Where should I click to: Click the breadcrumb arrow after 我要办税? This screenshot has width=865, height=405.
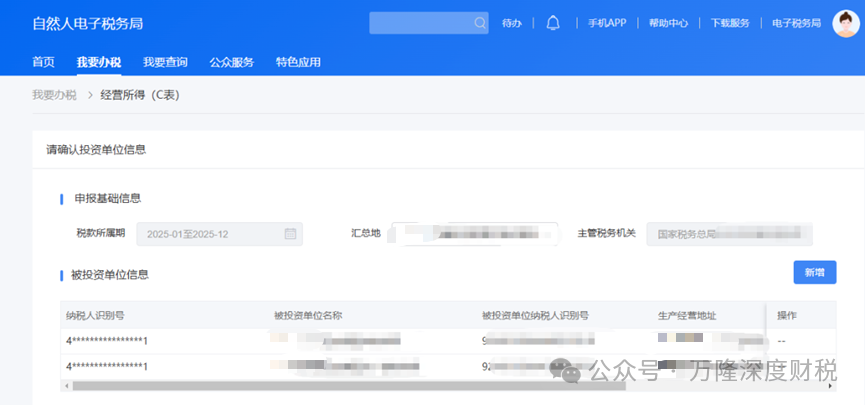pos(88,95)
